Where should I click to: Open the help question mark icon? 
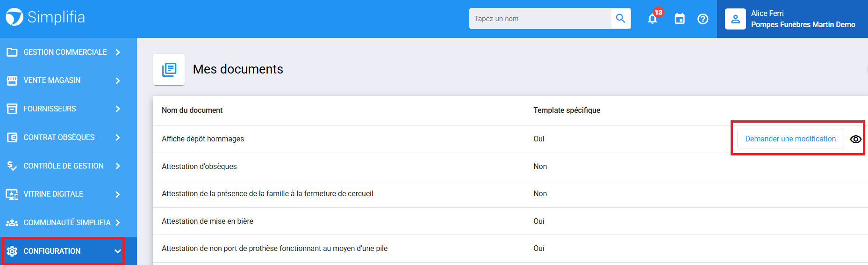click(x=703, y=19)
